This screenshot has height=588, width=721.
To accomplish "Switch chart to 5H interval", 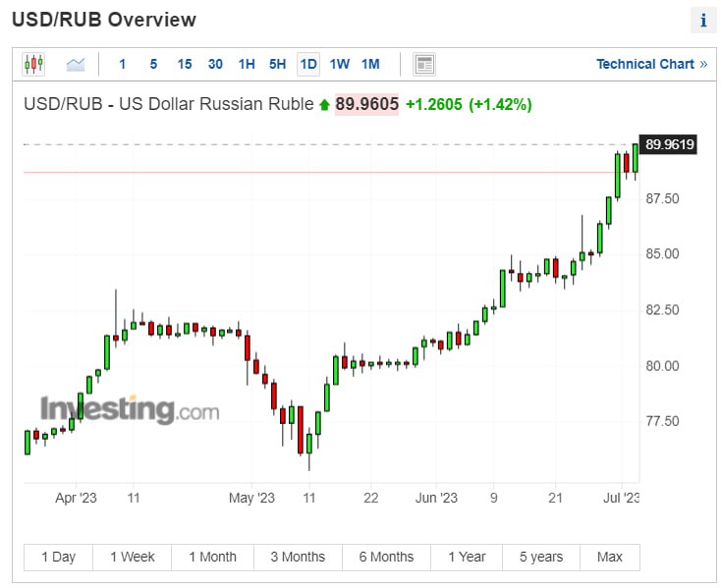I will pyautogui.click(x=277, y=65).
